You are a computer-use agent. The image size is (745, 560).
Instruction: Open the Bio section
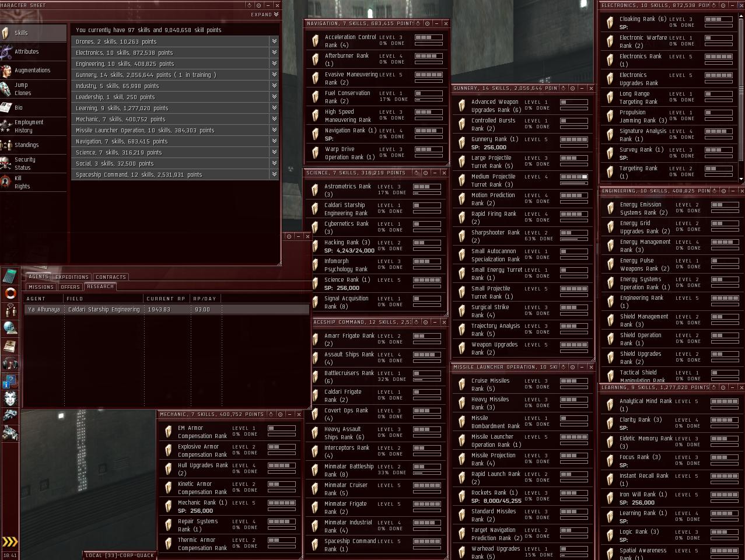[33, 108]
